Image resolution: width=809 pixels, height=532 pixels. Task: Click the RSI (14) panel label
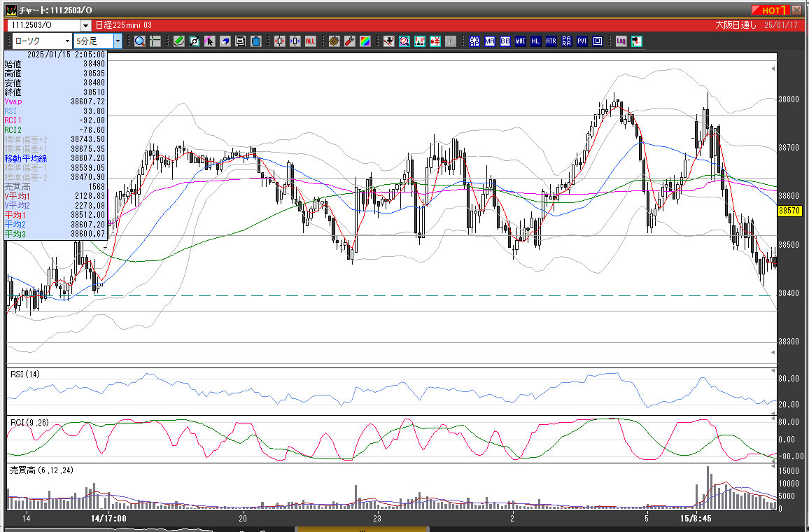[x=25, y=374]
